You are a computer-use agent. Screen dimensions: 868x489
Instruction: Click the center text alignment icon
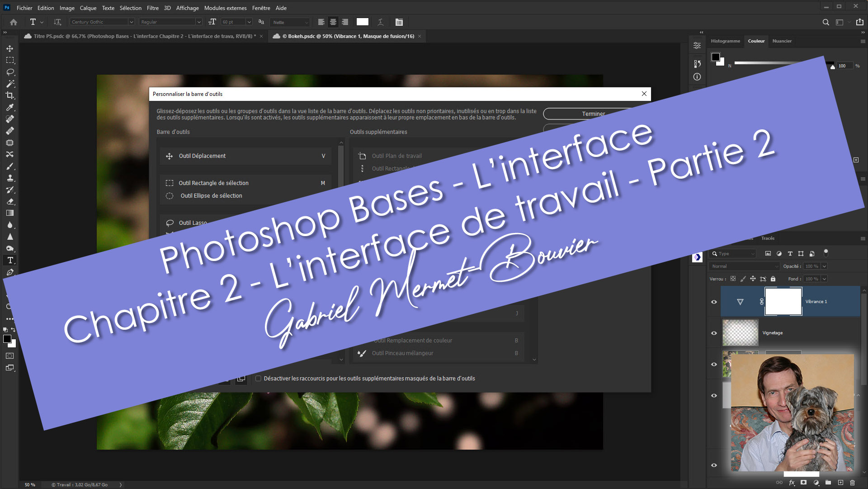[x=333, y=22]
